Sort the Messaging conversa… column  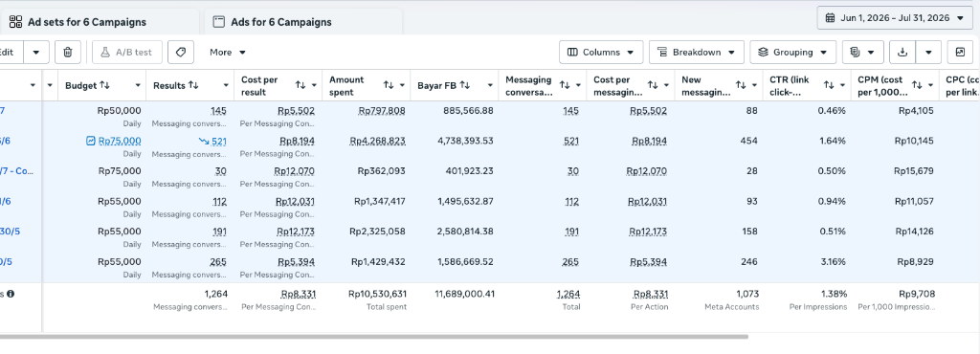point(565,85)
